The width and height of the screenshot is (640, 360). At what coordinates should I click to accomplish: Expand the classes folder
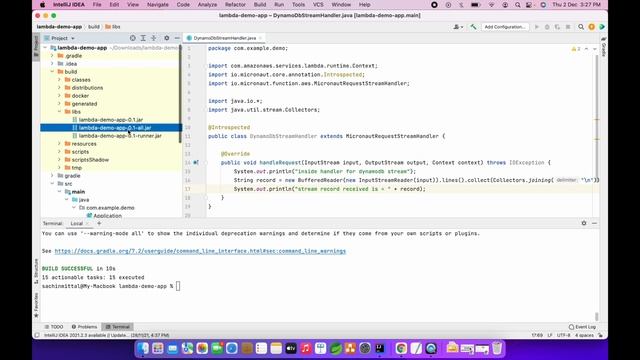[60, 80]
